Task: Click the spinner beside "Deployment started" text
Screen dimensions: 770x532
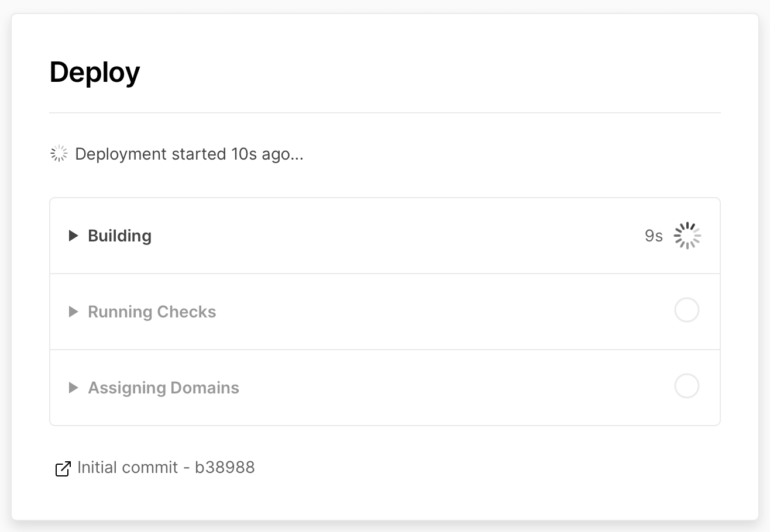Action: [59, 154]
